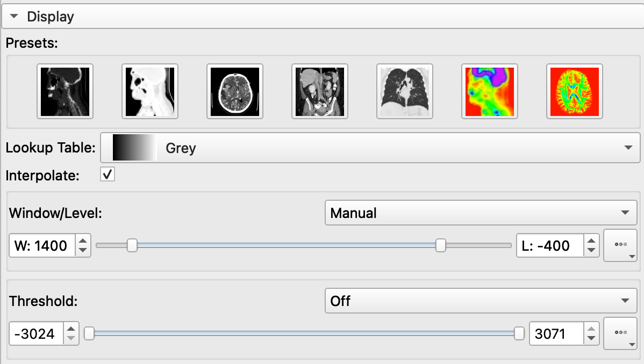This screenshot has height=364, width=644.
Task: Toggle the Interpolate checkbox
Action: (x=107, y=174)
